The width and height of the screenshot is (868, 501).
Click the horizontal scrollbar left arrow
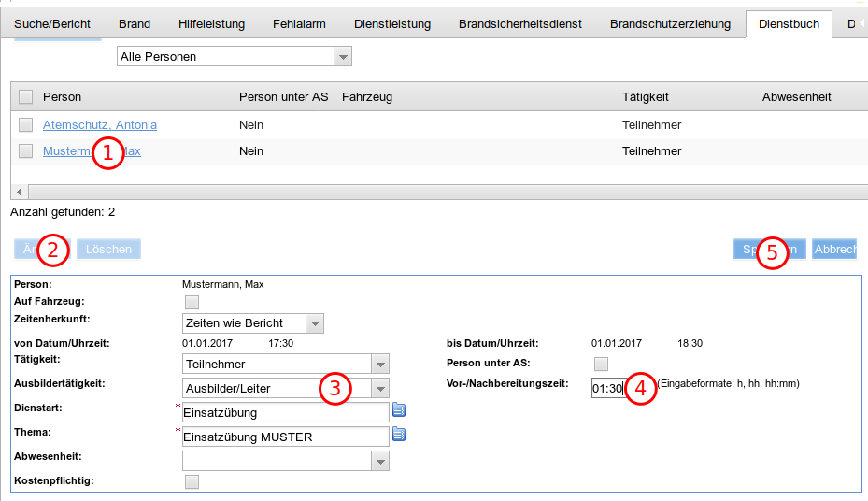[18, 192]
